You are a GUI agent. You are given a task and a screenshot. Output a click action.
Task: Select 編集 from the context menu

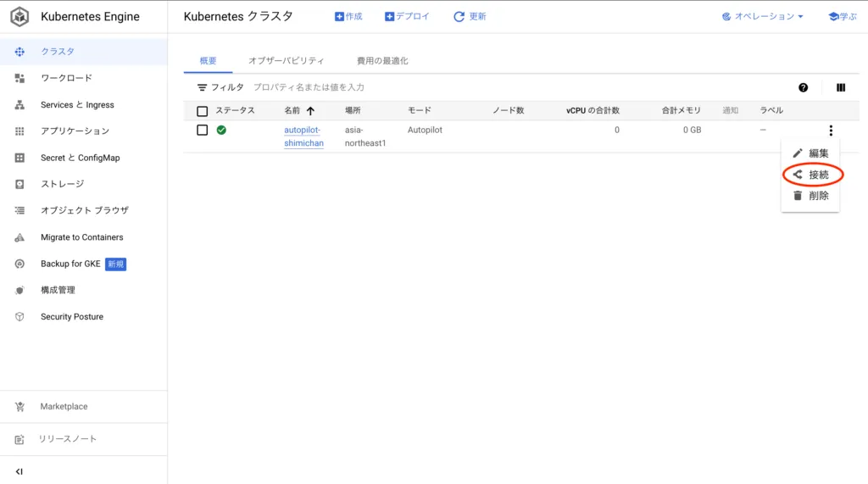810,153
